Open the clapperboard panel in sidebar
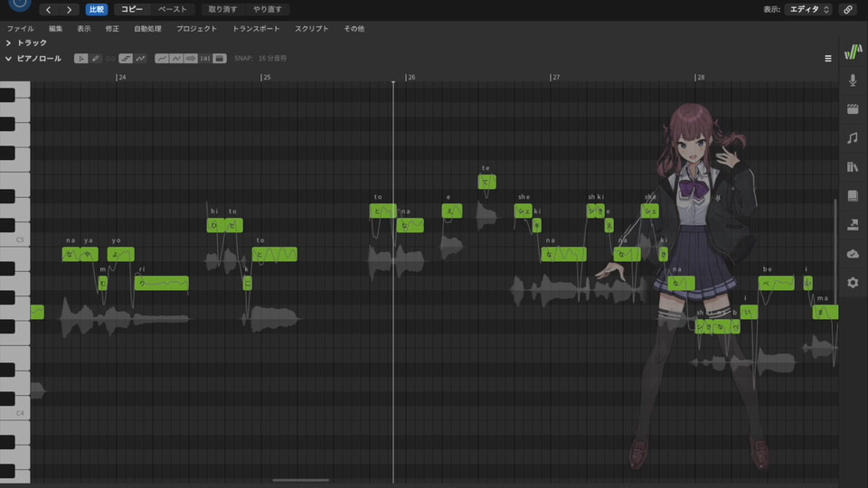Viewport: 868px width, 488px height. click(x=853, y=109)
